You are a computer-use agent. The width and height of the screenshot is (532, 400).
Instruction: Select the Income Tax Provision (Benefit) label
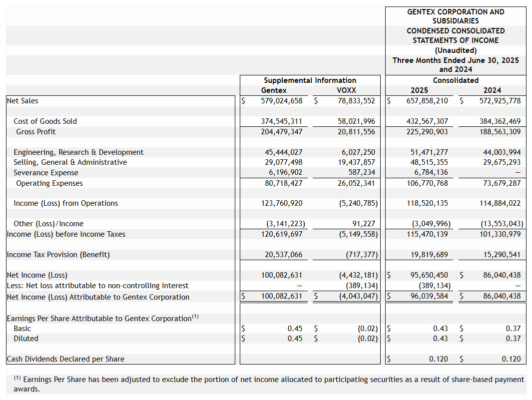(58, 255)
